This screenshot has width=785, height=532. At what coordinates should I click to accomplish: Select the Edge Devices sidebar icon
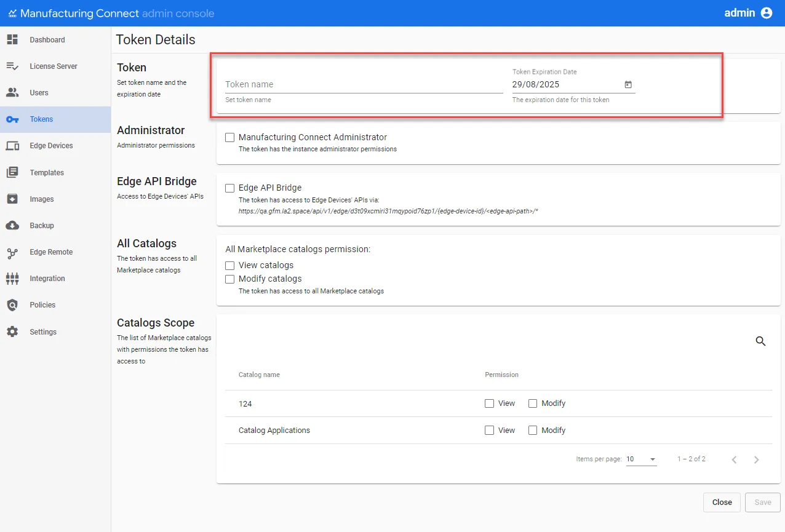point(12,146)
